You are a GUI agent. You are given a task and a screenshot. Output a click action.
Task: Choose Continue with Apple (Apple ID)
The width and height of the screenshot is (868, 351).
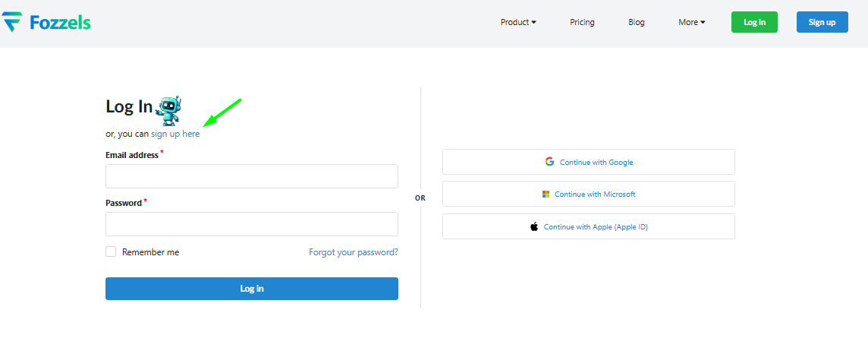point(589,226)
